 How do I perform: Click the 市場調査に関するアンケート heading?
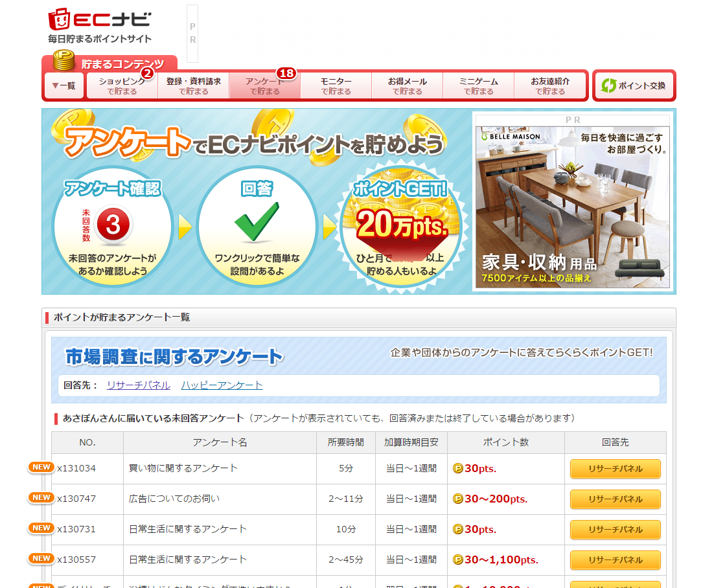coord(174,357)
